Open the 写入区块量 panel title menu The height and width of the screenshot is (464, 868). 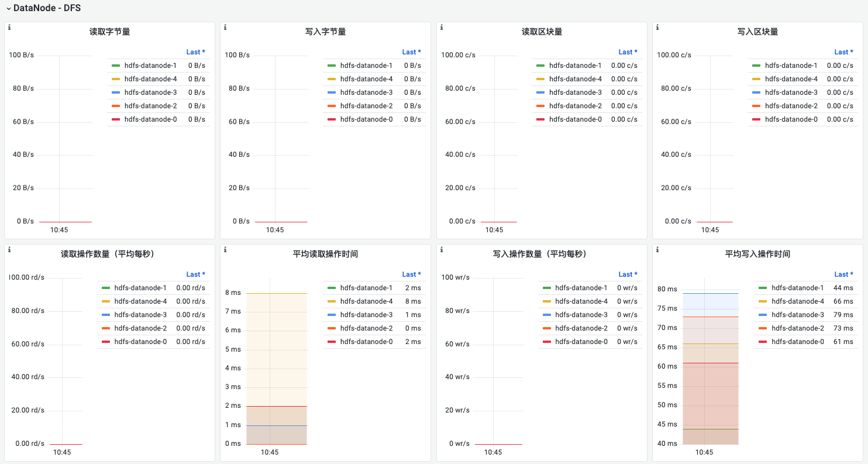pos(757,32)
